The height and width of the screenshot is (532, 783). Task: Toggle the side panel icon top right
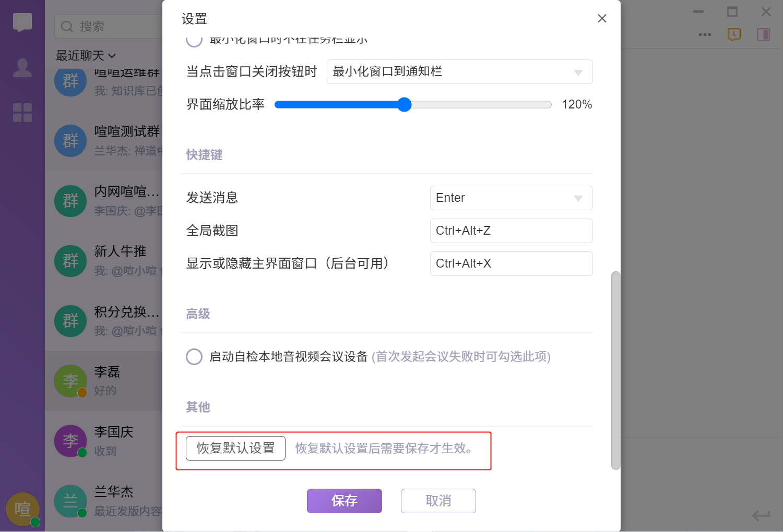763,34
